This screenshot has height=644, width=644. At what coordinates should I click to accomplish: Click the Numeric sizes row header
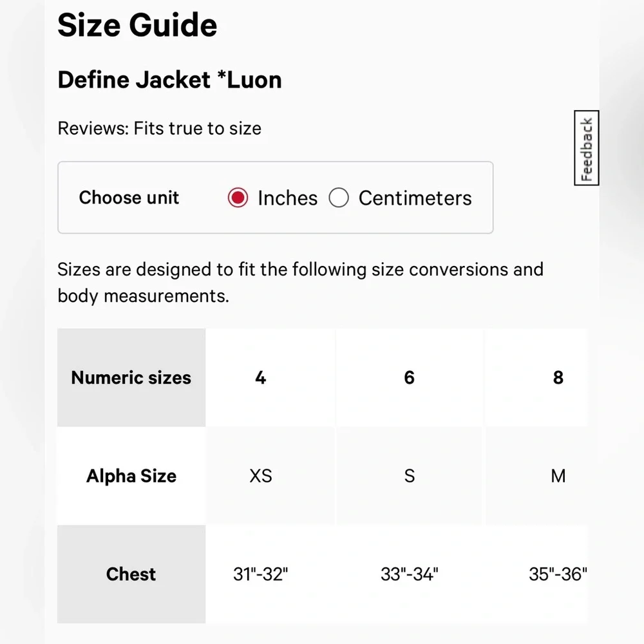coord(131,378)
